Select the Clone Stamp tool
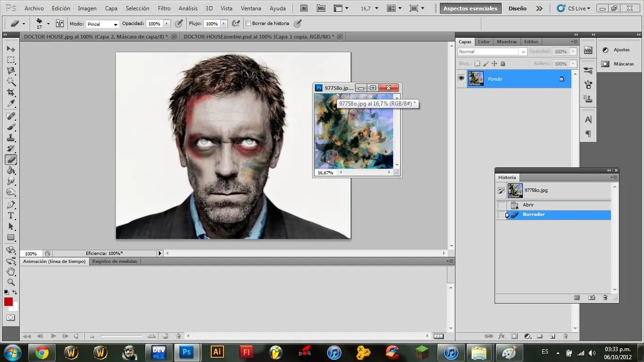This screenshot has width=644, height=362. (x=10, y=138)
